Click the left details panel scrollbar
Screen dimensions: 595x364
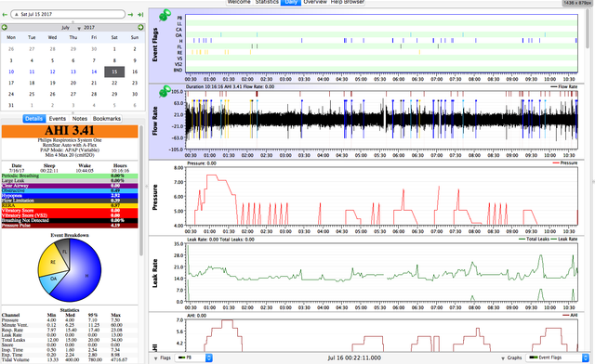pyautogui.click(x=141, y=190)
